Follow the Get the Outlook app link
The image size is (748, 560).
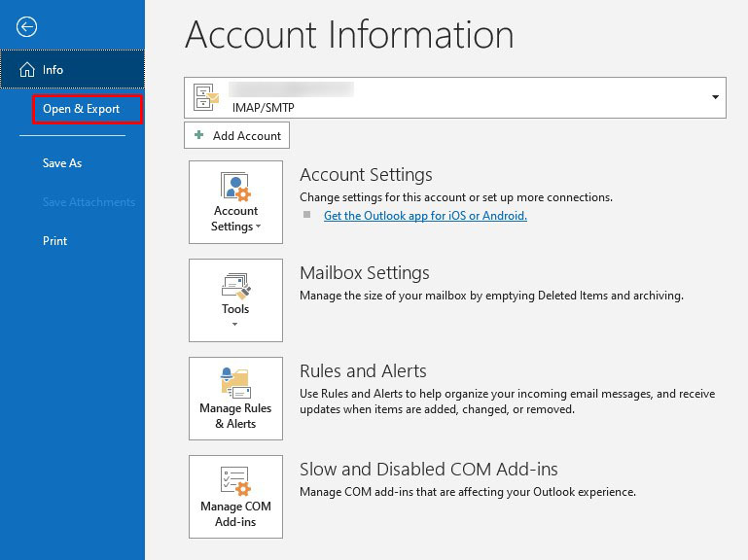(x=425, y=216)
